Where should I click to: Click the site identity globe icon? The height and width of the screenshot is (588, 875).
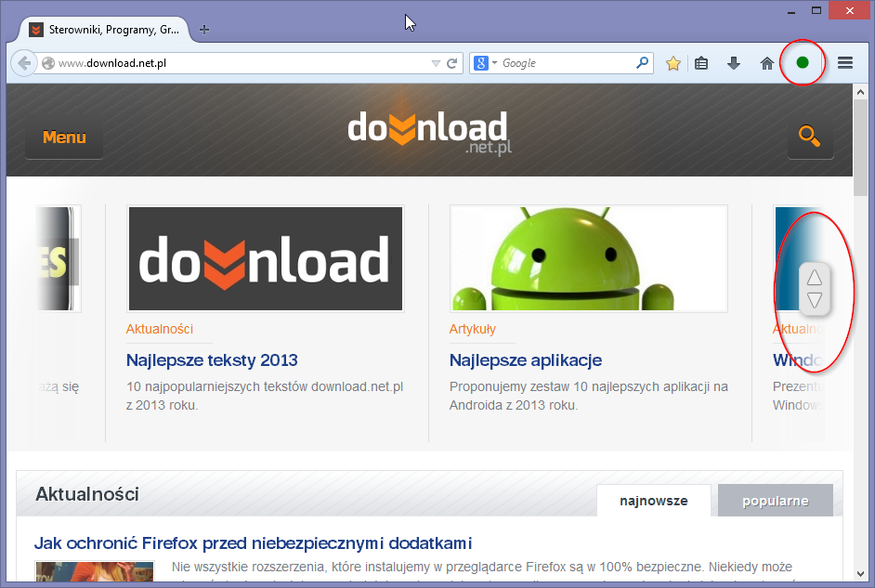coord(48,63)
